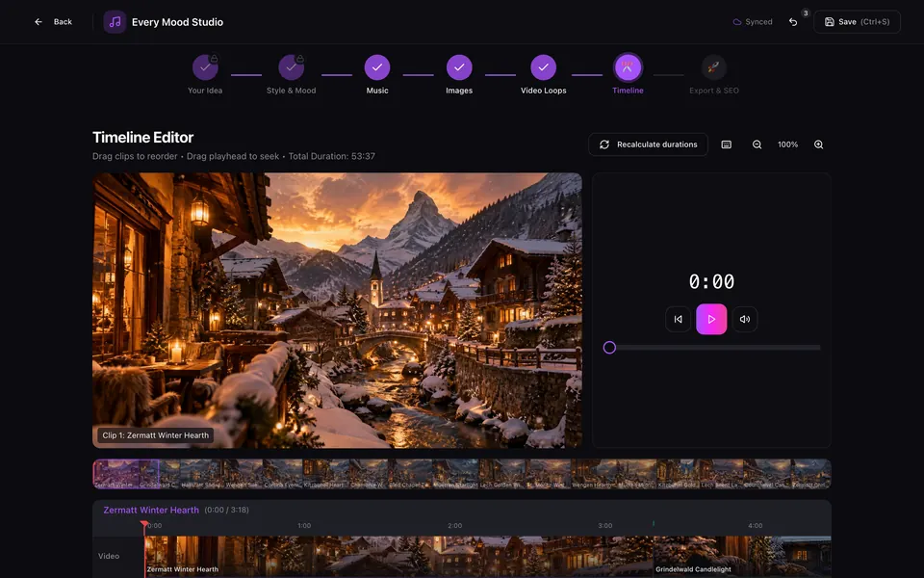Show keyboard shortcuts via the keyboard icon
924x578 pixels.
coord(727,144)
